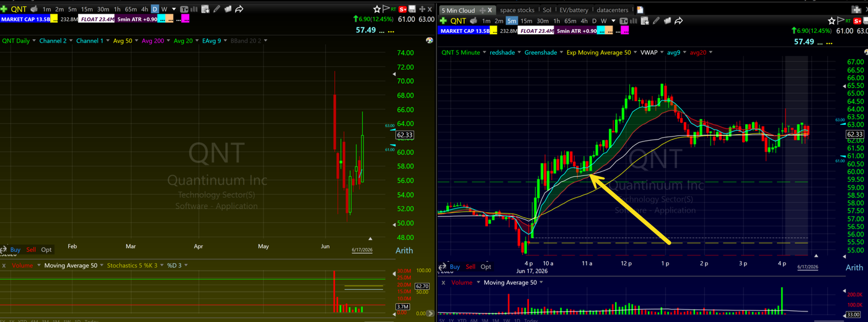Viewport: 868px width, 322px height.
Task: Switch to the datacenters tab
Action: tap(612, 10)
